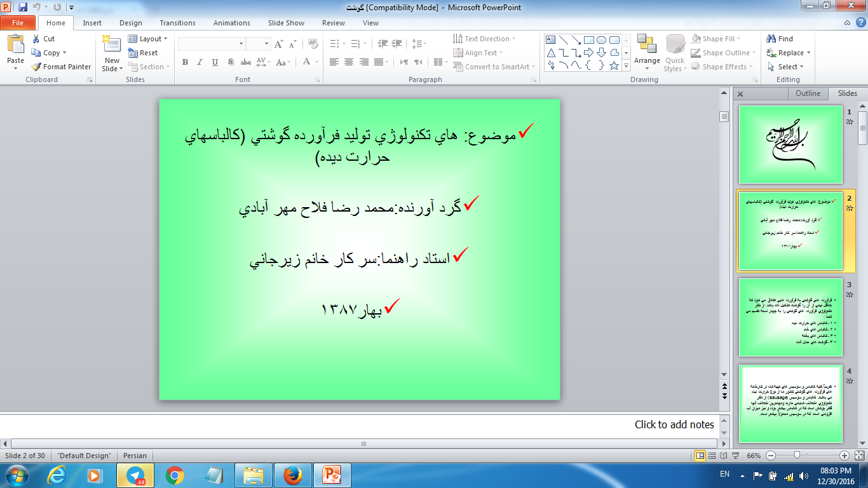Insert a New Slide
The width and height of the screenshot is (868, 488).
tap(112, 45)
